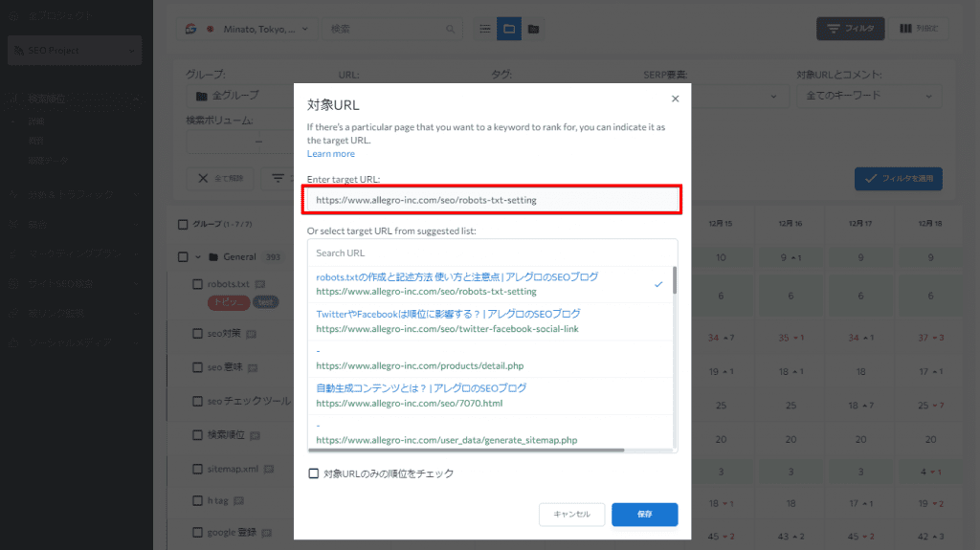Click the キャンセル button
This screenshot has height=550, width=980.
(x=572, y=515)
